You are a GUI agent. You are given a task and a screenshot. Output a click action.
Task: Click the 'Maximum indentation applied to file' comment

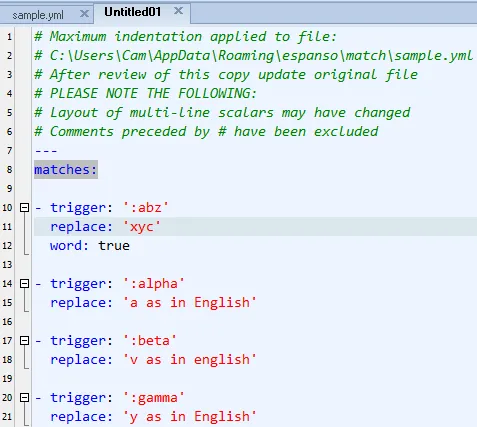coord(185,36)
